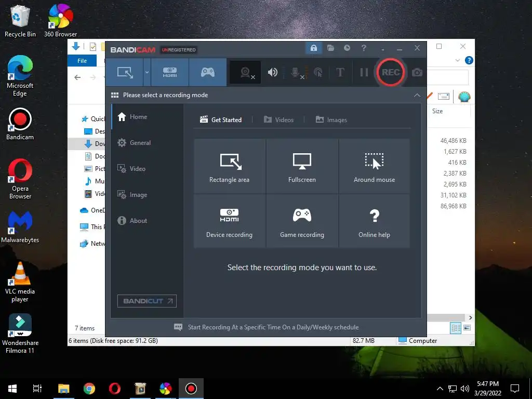Switch File Explorer to large icons view
The image size is (532, 399).
click(467, 328)
